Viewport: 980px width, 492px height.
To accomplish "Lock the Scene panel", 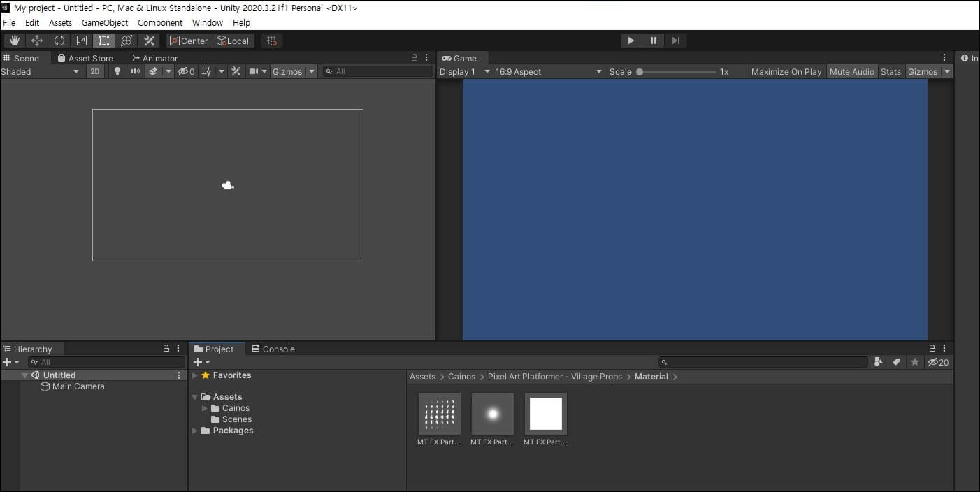I will pos(415,58).
